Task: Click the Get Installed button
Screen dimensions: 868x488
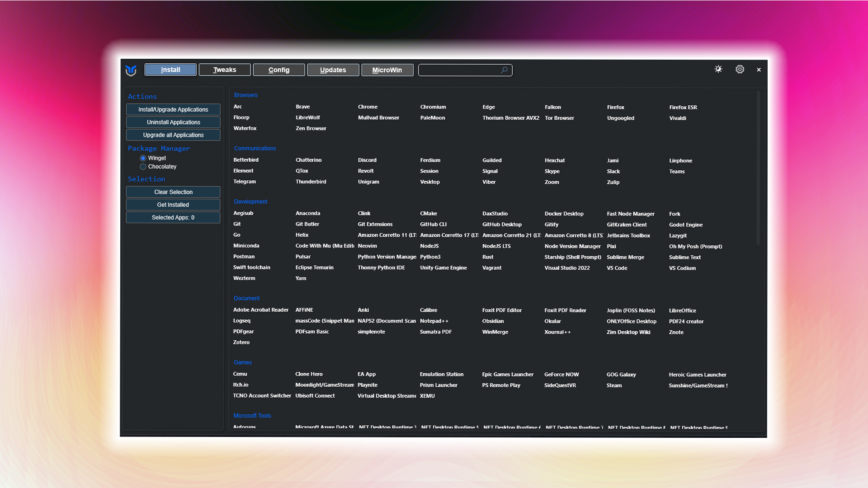Action: pyautogui.click(x=173, y=205)
